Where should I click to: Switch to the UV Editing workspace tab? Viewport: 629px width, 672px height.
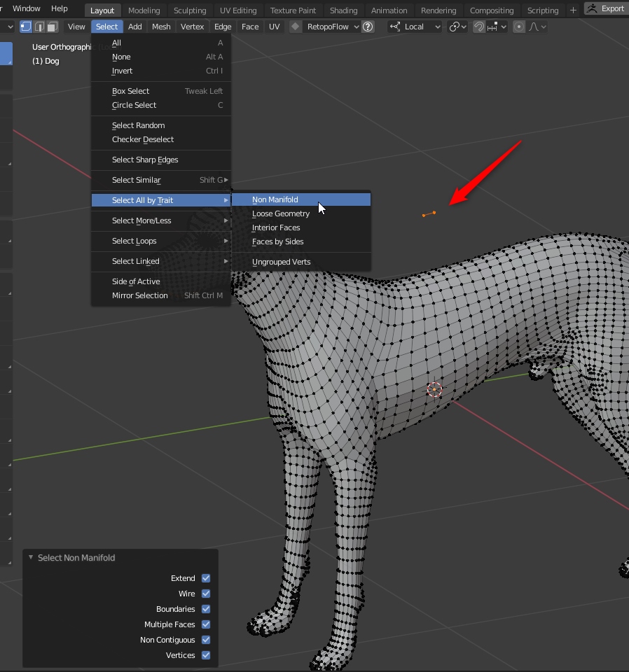pos(238,10)
